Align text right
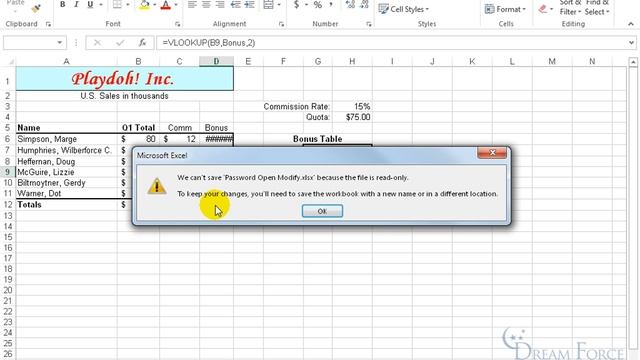This screenshot has height=360, width=640. point(220,4)
